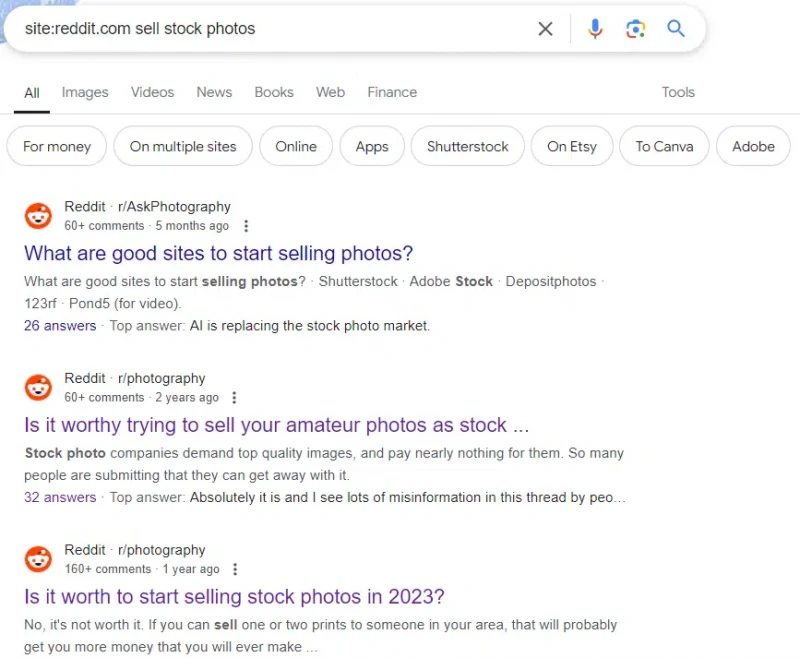Screen dimensions: 800x658
Task: Select the 'For money' filter chip
Action: point(57,146)
